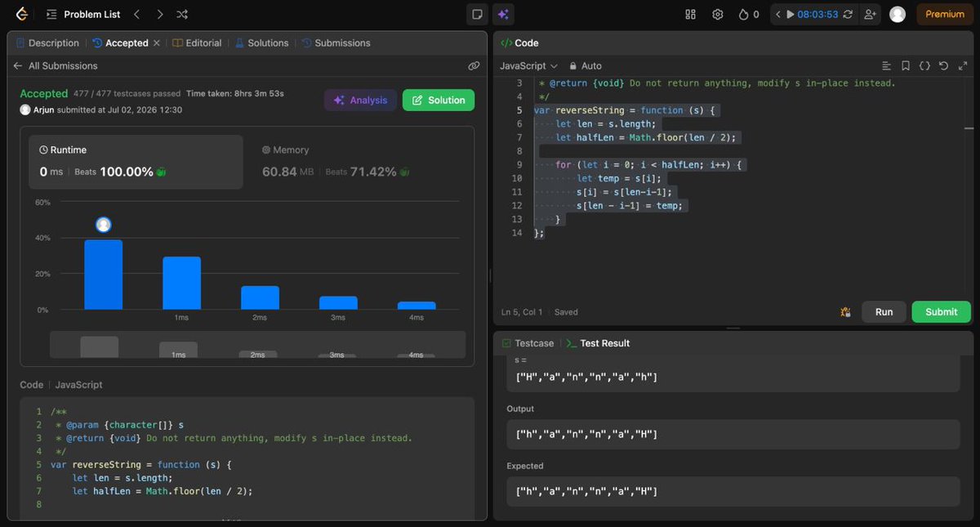This screenshot has width=980, height=527.
Task: Click the s input value field
Action: (x=733, y=377)
